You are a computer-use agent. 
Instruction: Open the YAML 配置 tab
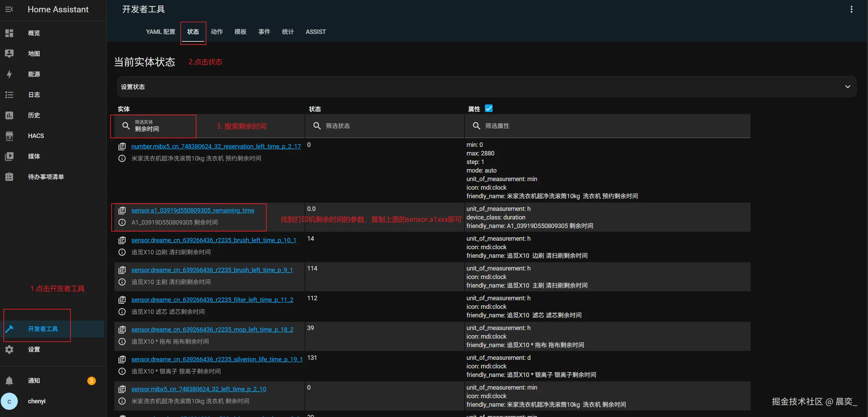[x=161, y=32]
